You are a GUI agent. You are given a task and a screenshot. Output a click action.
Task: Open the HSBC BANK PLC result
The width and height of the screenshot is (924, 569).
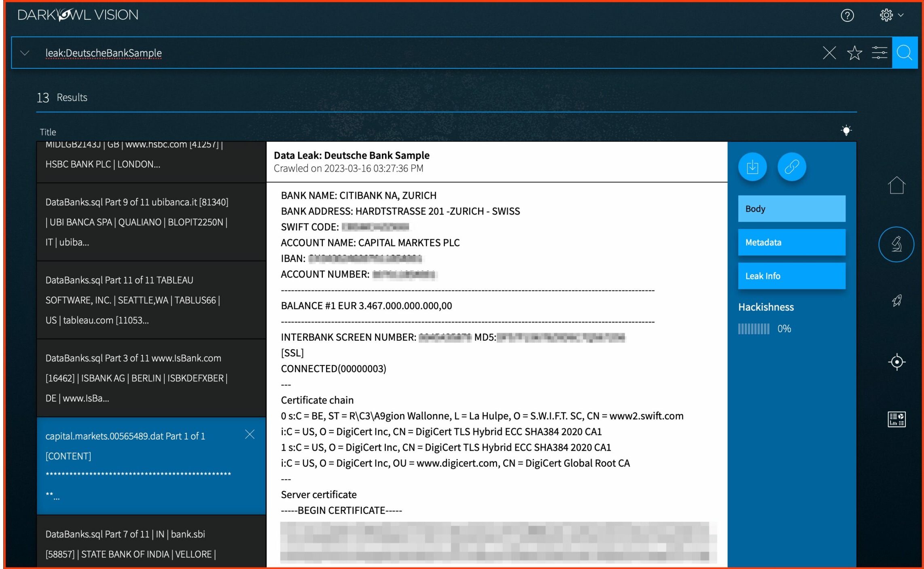(151, 161)
